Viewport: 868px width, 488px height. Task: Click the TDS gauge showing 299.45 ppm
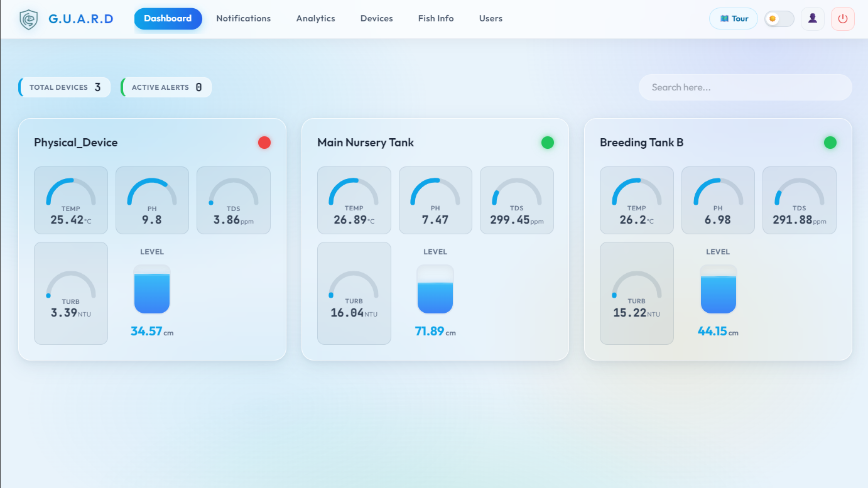pos(517,200)
